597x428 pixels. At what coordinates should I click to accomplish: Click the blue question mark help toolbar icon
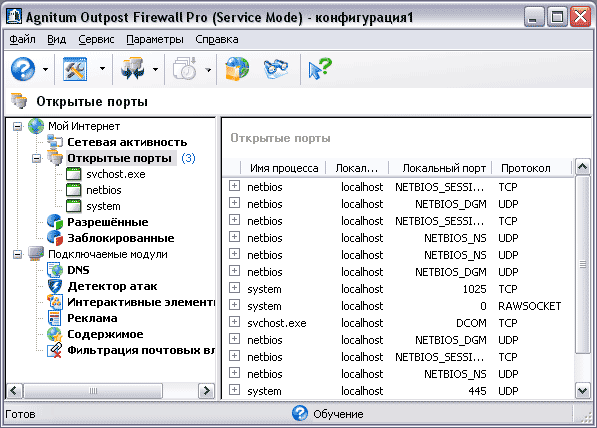coord(23,69)
